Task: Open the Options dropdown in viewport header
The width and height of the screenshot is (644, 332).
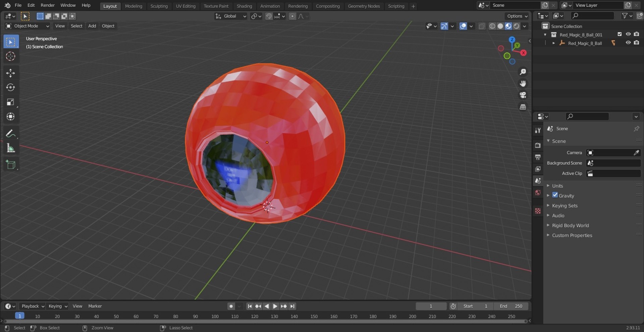Action: click(517, 16)
